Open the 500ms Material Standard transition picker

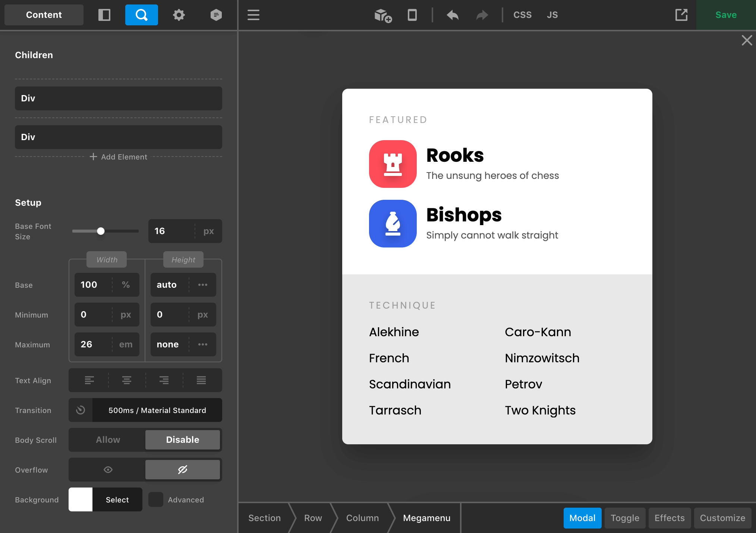coord(157,410)
